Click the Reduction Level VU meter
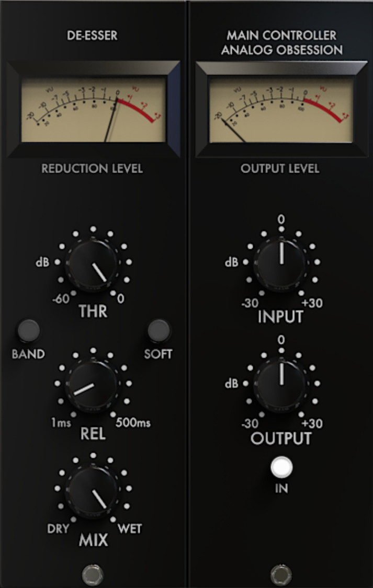Image resolution: width=373 pixels, height=588 pixels. tap(93, 110)
